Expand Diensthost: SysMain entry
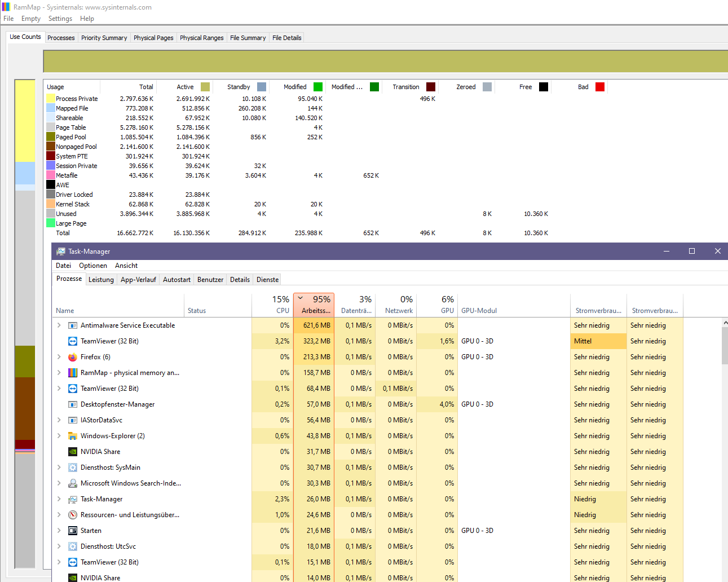This screenshot has height=582, width=728. point(59,468)
